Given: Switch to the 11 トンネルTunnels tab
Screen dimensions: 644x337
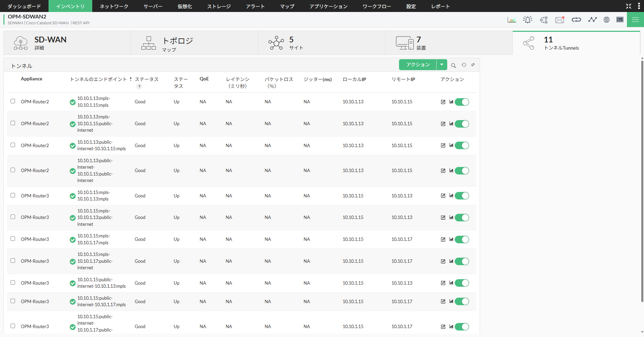Looking at the screenshot, I should tap(576, 43).
